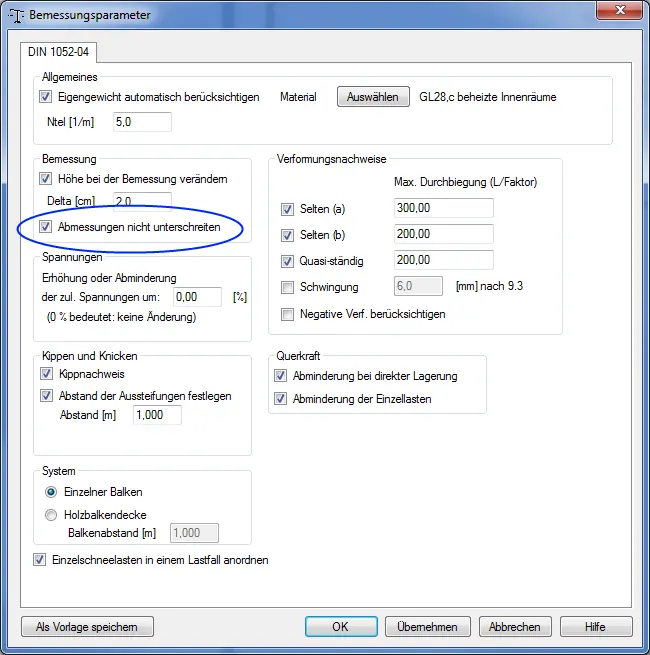Toggle Abminderung bei direkter Lagerung
The image size is (650, 655).
coord(280,376)
